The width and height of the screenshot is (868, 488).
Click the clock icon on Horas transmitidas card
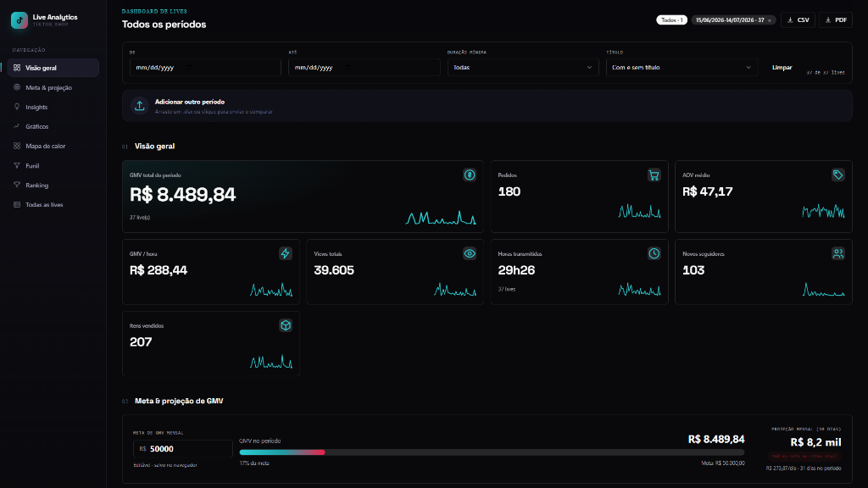[654, 253]
